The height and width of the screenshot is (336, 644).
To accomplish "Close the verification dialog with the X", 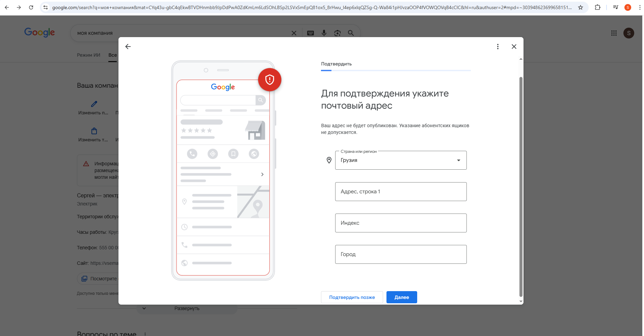I will click(514, 47).
